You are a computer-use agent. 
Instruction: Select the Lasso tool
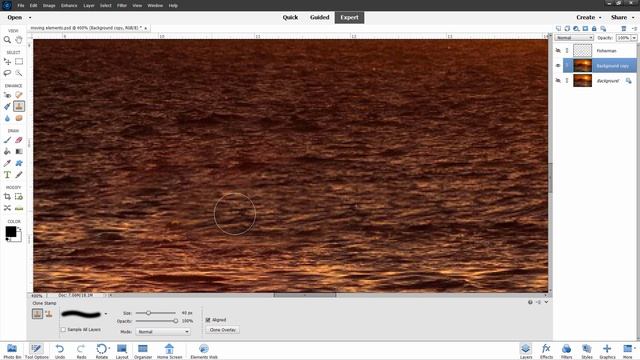point(7,73)
